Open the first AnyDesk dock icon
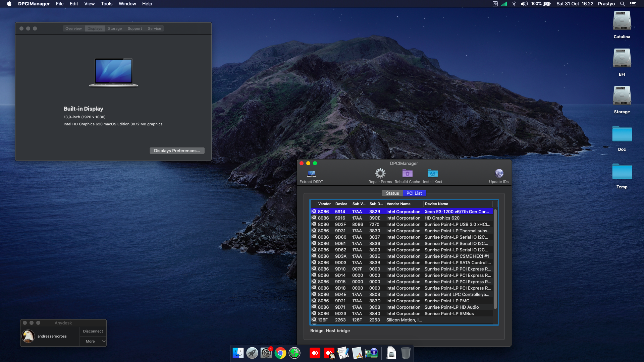Viewport: 644px width, 362px height. click(x=315, y=353)
